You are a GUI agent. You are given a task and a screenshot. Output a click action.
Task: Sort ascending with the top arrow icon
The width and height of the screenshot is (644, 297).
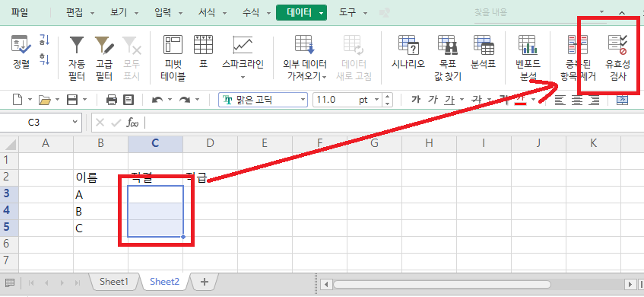pos(44,40)
